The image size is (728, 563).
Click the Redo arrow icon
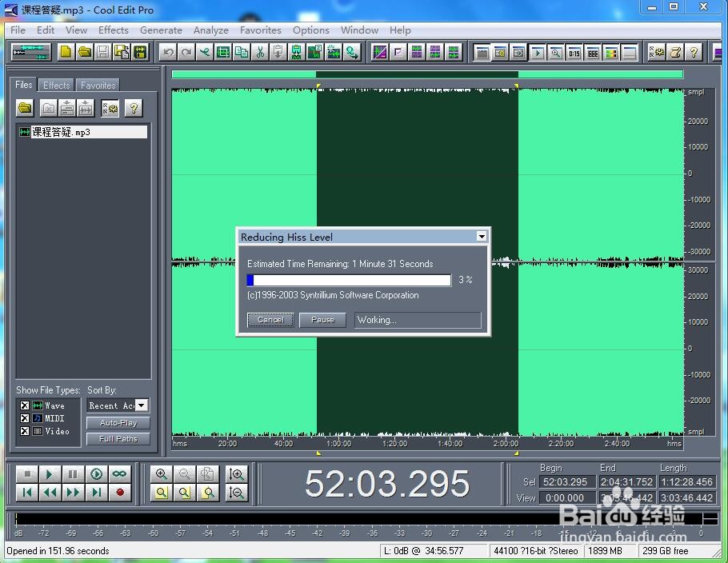pos(186,52)
